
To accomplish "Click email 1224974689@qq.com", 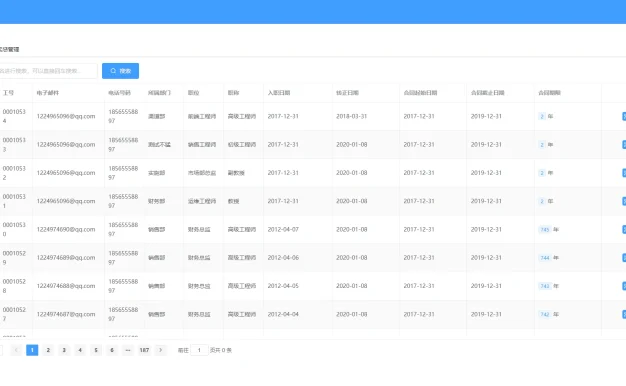I will tap(66, 258).
